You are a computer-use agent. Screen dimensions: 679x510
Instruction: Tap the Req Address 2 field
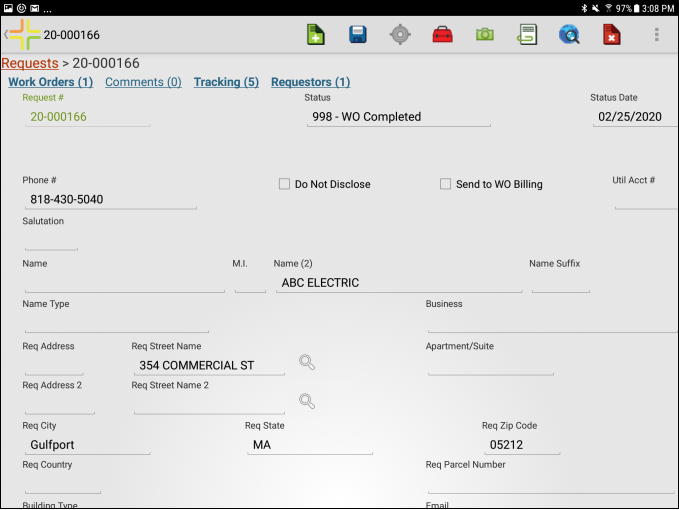point(60,405)
